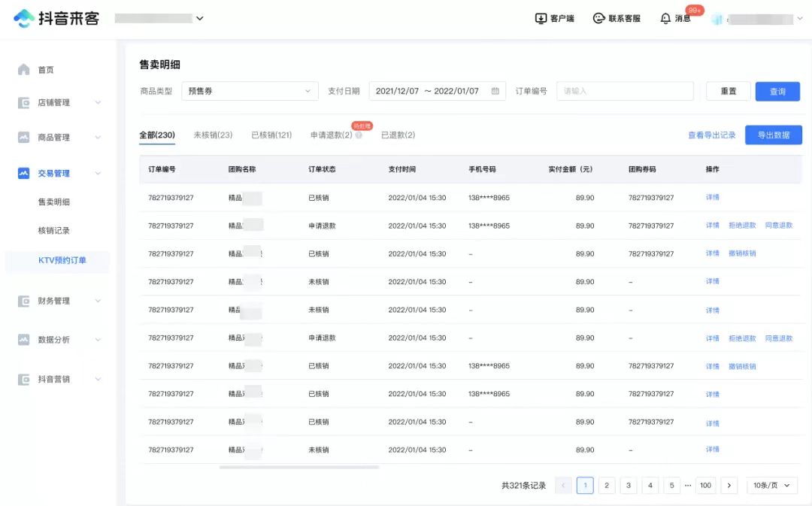Click the 联系客服 headset icon

pyautogui.click(x=598, y=18)
